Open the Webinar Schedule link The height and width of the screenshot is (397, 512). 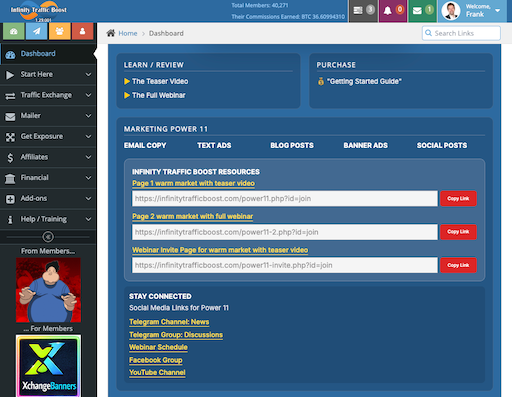[158, 347]
